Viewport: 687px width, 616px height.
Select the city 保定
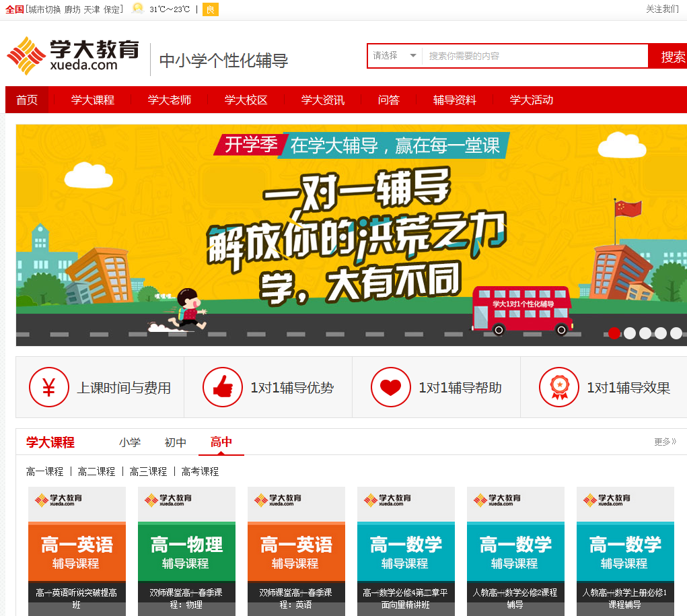coord(111,9)
